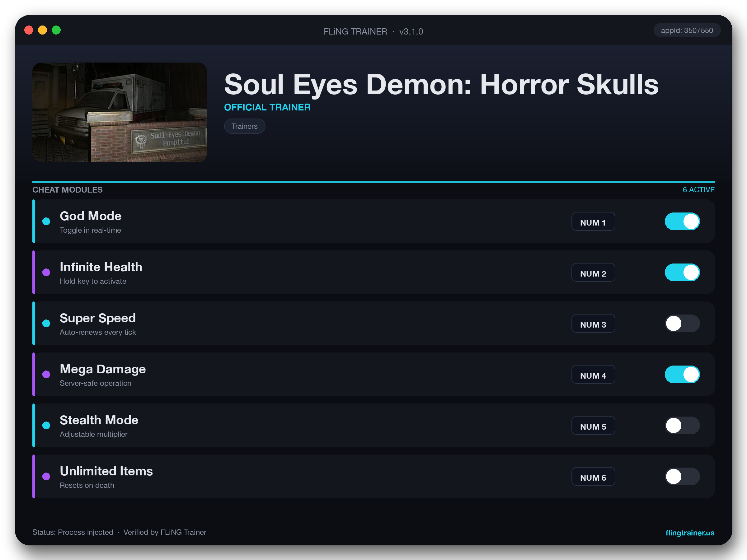This screenshot has width=747, height=560.
Task: Click the Soul Eyes Demon game thumbnail
Action: (x=120, y=112)
